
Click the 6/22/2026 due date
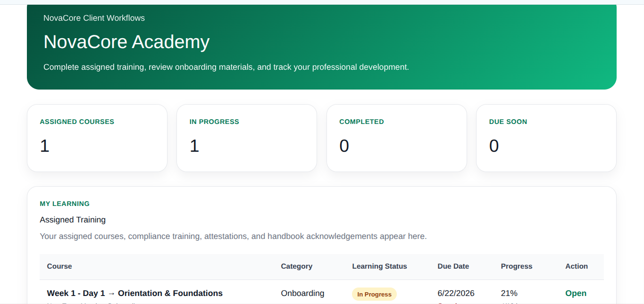click(x=456, y=293)
